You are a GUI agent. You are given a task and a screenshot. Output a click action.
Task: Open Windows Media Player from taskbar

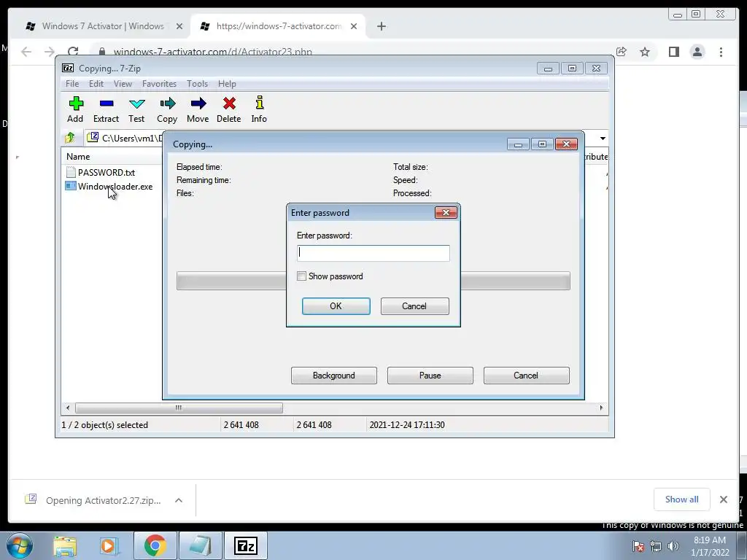coord(108,545)
